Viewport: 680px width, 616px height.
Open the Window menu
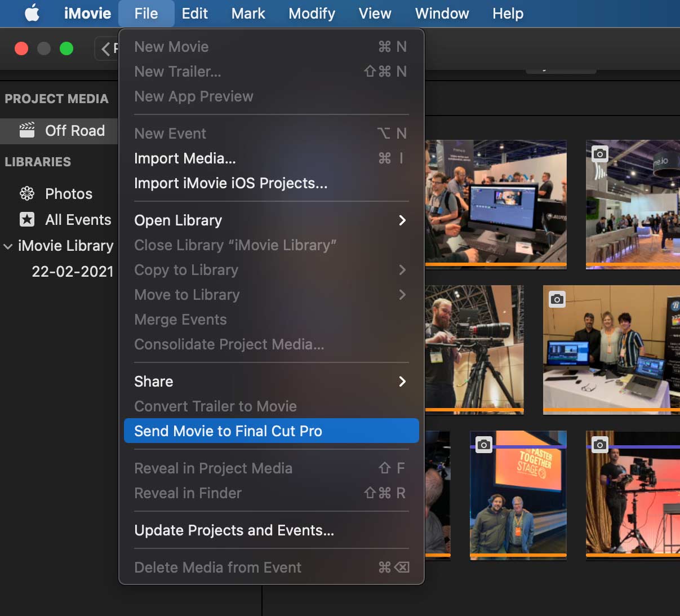point(442,13)
